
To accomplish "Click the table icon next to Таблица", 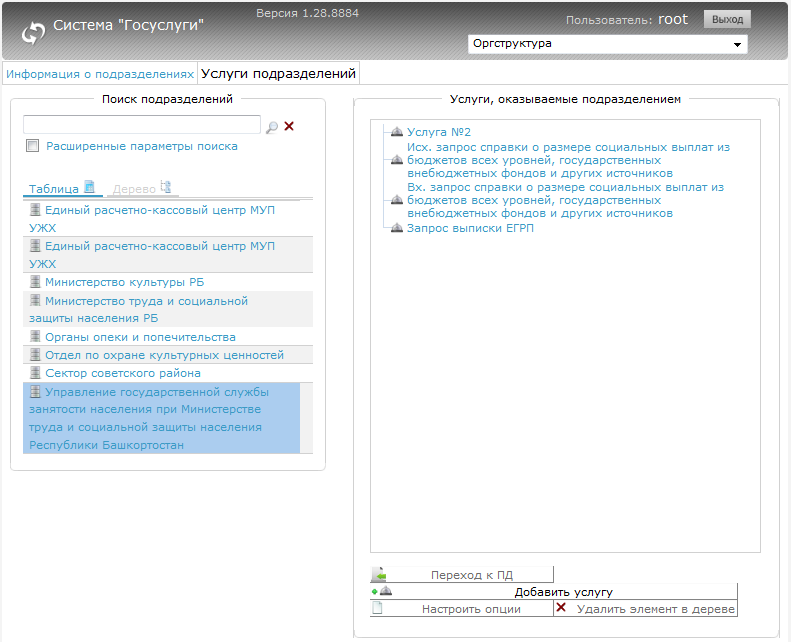I will 89,187.
